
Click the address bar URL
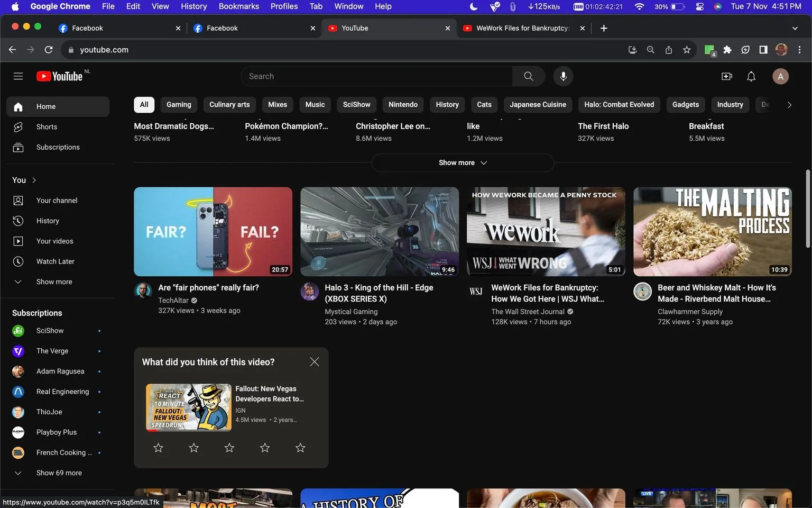click(104, 50)
